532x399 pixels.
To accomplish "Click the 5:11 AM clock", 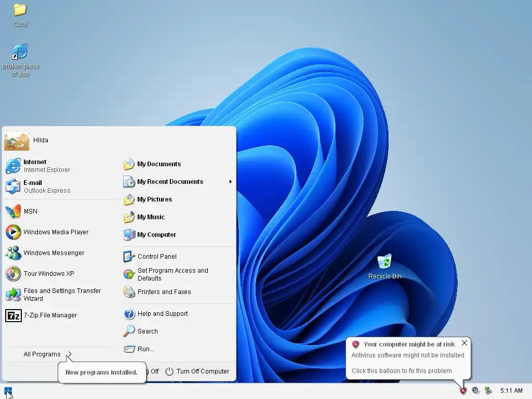I will point(511,391).
